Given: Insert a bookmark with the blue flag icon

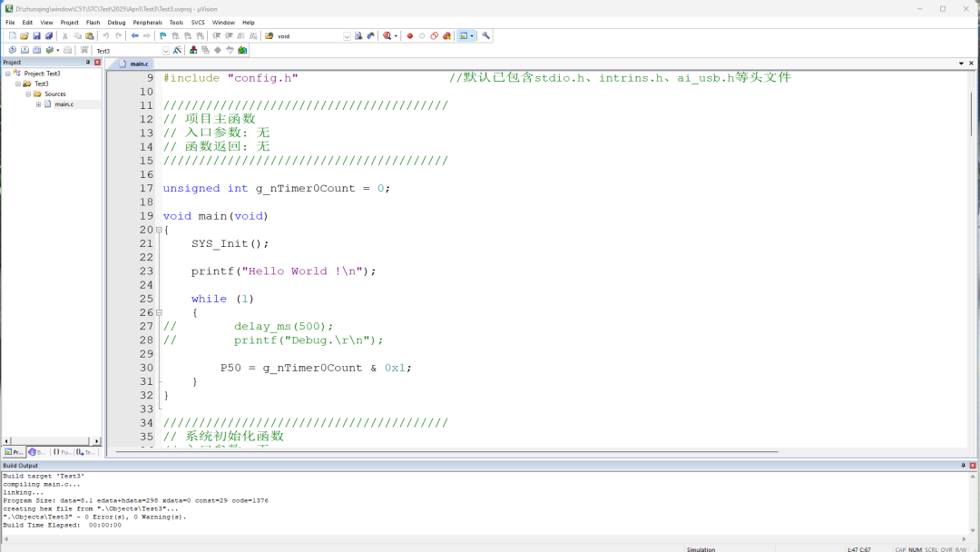Looking at the screenshot, I should 163,36.
